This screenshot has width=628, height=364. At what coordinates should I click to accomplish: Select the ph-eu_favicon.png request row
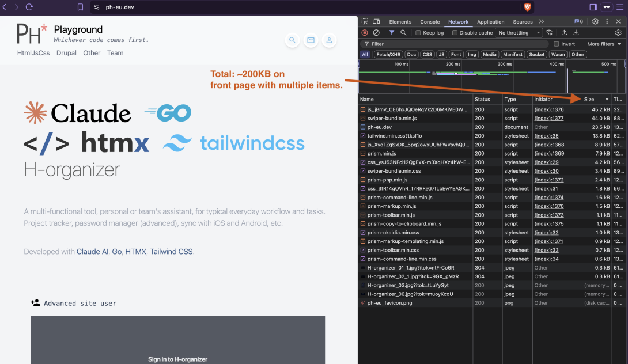(x=493, y=303)
